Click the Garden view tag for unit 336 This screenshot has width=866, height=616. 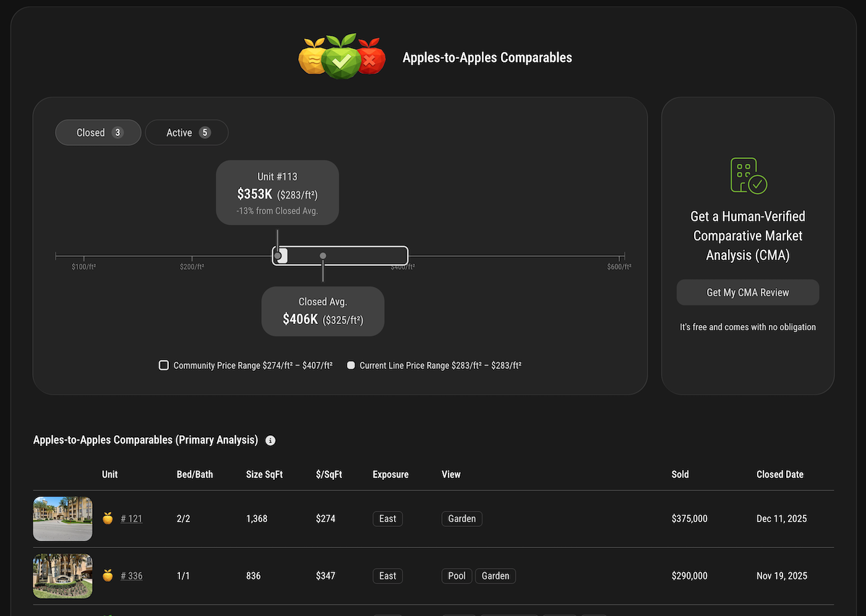(x=495, y=576)
